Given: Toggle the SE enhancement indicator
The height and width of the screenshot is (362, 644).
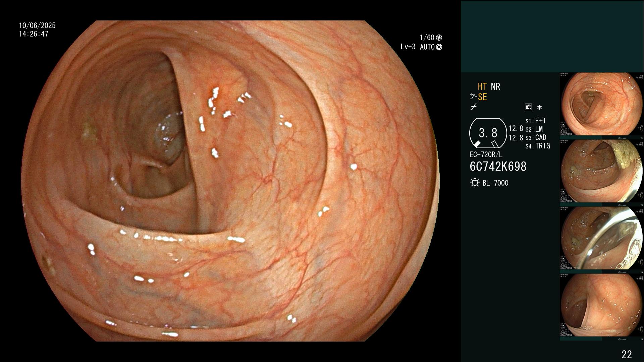Looking at the screenshot, I should [x=482, y=97].
